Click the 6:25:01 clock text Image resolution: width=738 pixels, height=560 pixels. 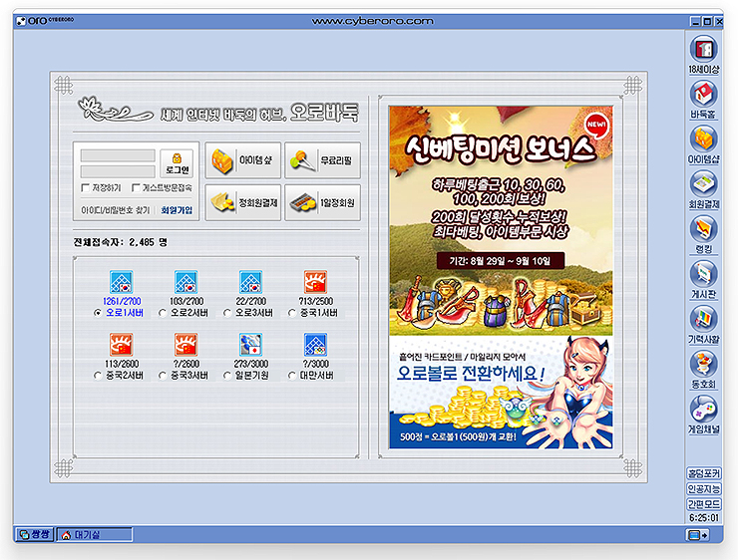(x=704, y=518)
